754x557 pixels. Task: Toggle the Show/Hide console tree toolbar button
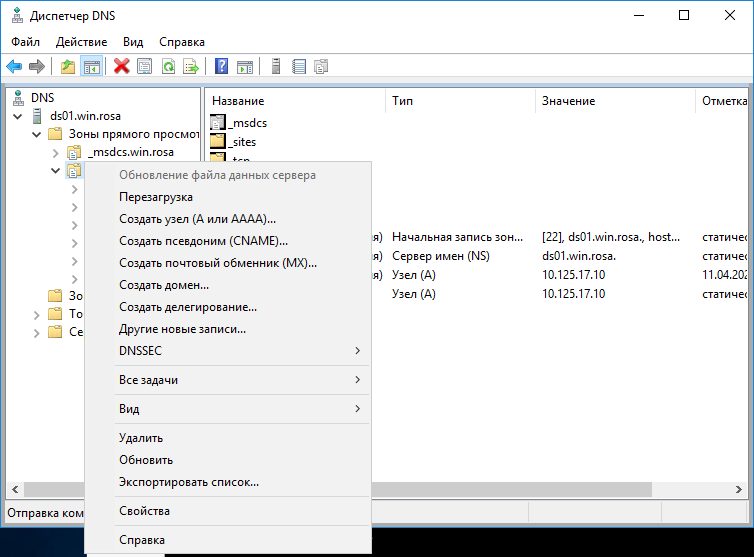(x=91, y=67)
